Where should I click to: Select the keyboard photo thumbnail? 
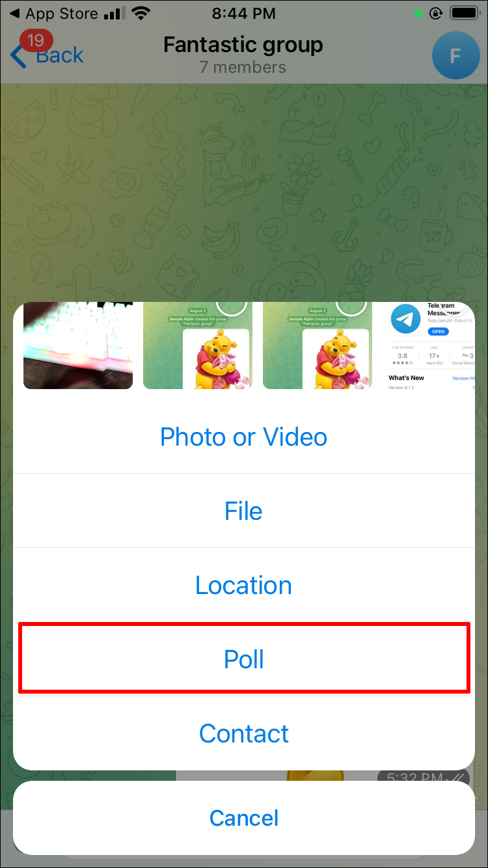click(78, 346)
